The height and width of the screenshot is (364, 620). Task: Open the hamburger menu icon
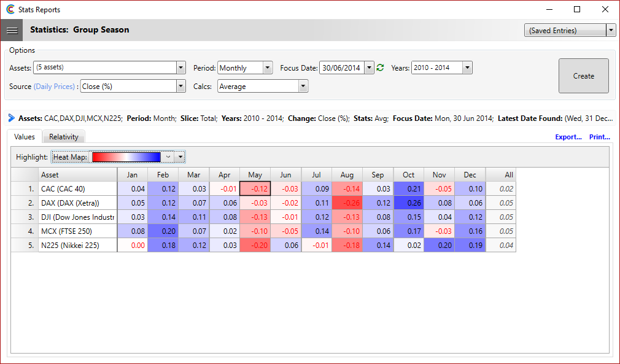(x=12, y=30)
